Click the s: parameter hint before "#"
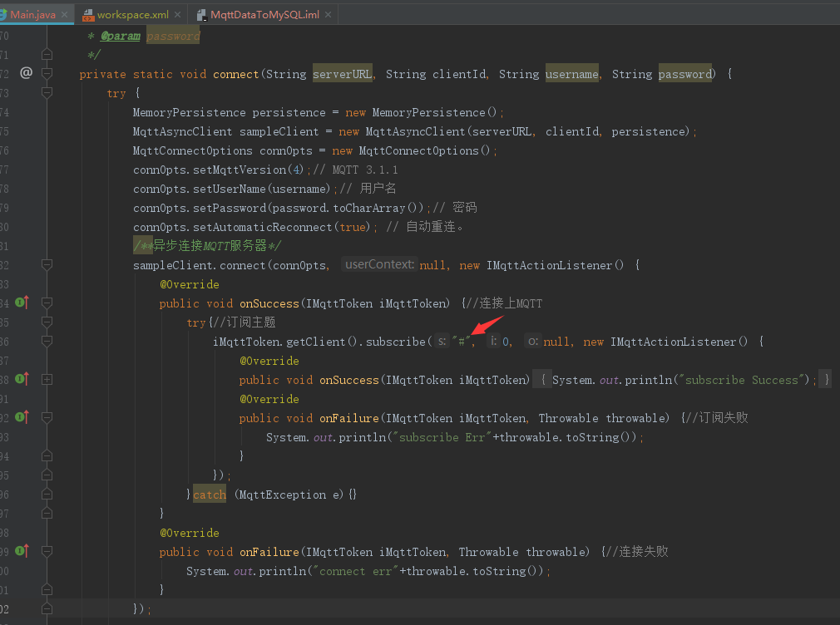 coord(442,341)
